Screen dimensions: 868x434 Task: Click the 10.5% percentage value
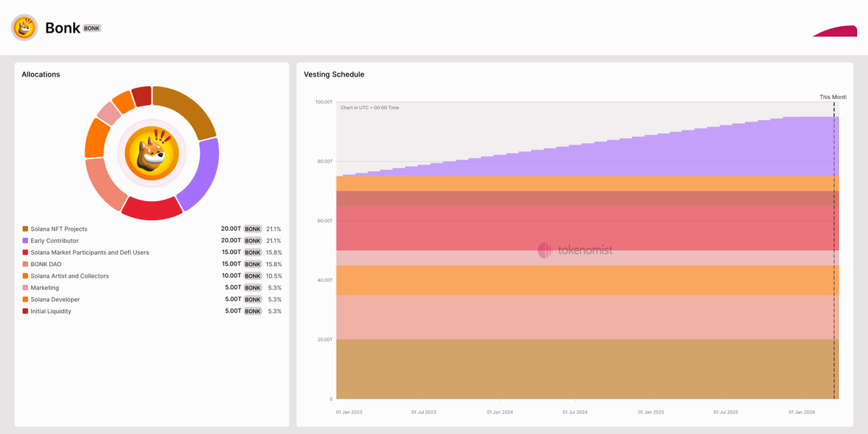click(x=273, y=276)
